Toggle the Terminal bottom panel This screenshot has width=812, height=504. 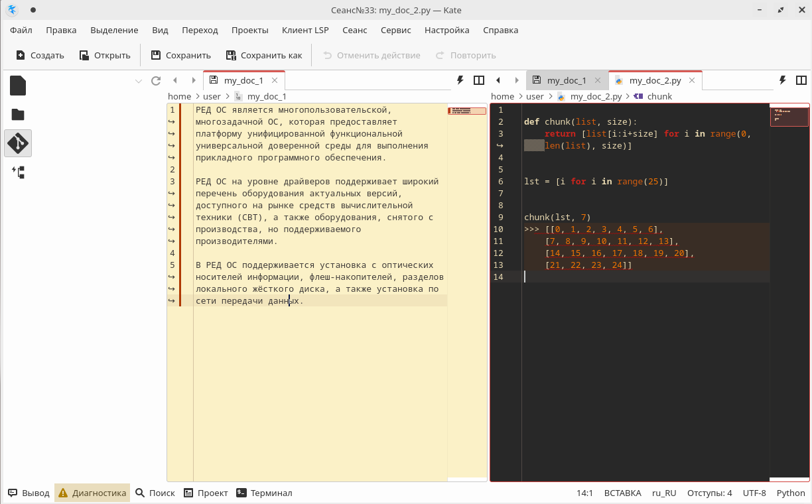[264, 493]
